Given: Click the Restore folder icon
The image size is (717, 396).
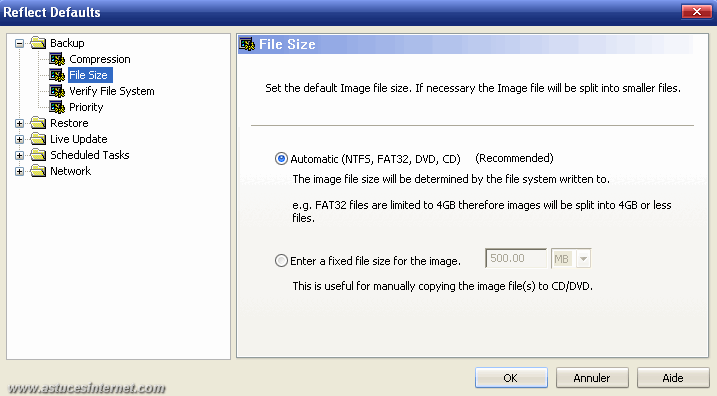Looking at the screenshot, I should click(x=38, y=123).
